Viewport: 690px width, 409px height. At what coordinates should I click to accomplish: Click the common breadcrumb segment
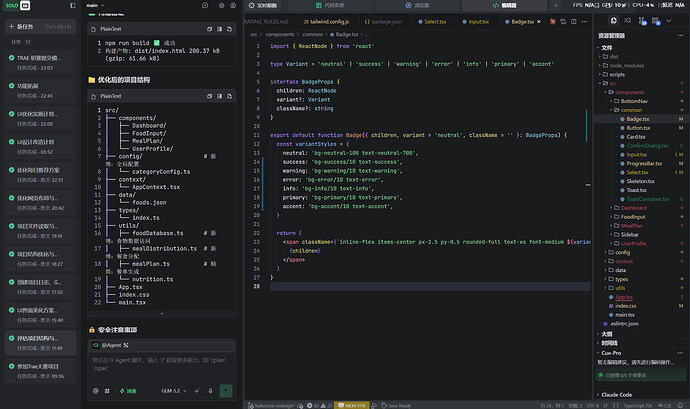coord(313,34)
